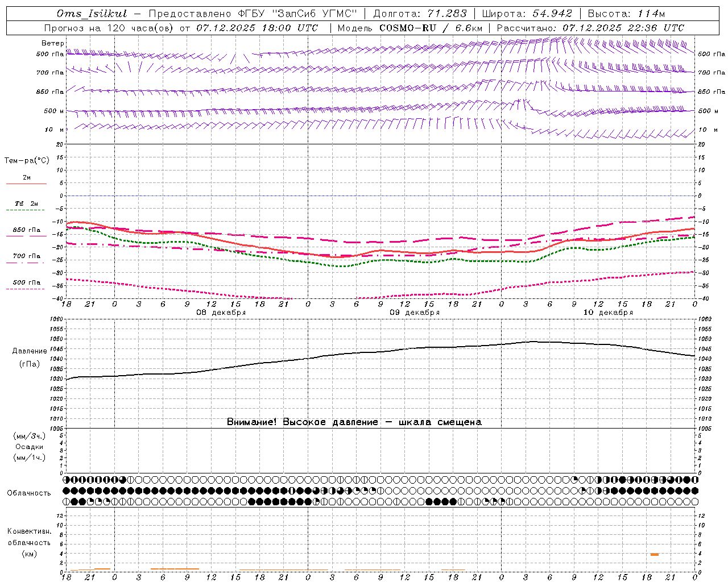This screenshot has width=728, height=582.
Task: Click the (км) convective height unit label
Action: (29, 554)
